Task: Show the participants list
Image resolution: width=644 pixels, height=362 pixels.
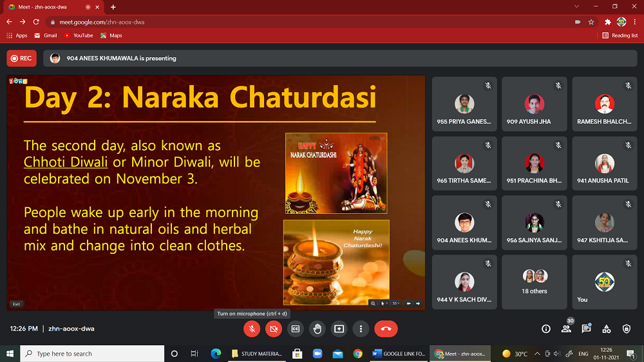Action: point(566,329)
